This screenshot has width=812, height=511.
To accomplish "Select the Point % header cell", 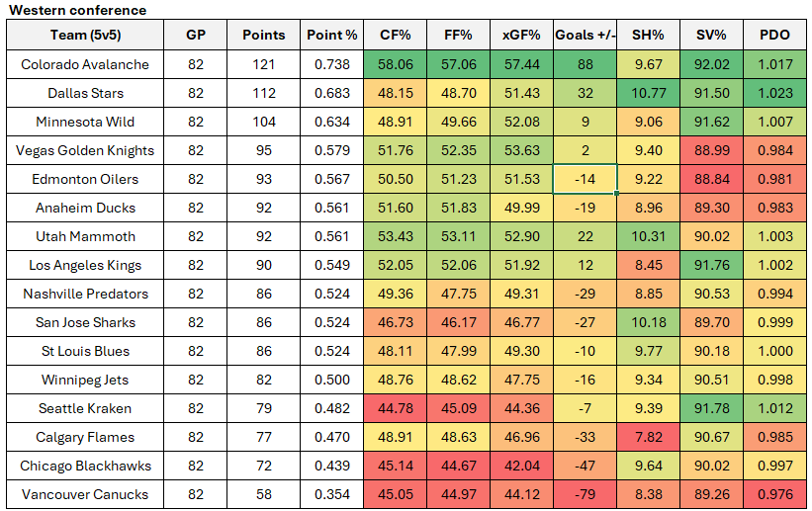I will pos(331,35).
